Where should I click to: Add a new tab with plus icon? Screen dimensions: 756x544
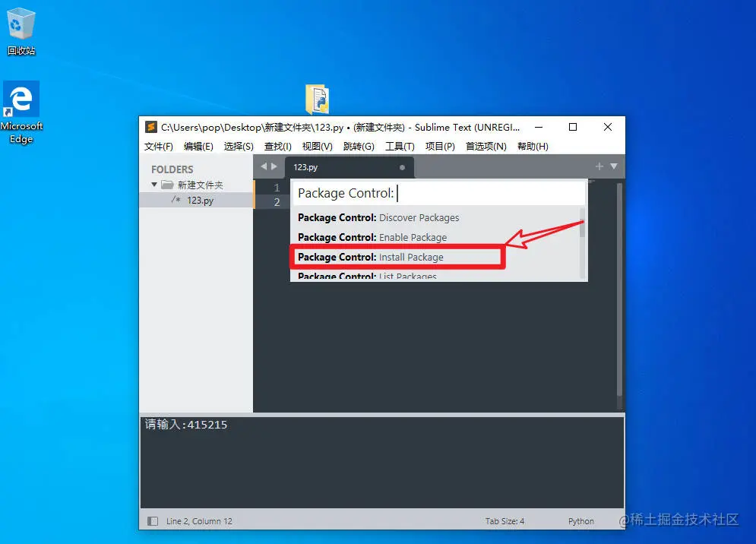point(599,166)
